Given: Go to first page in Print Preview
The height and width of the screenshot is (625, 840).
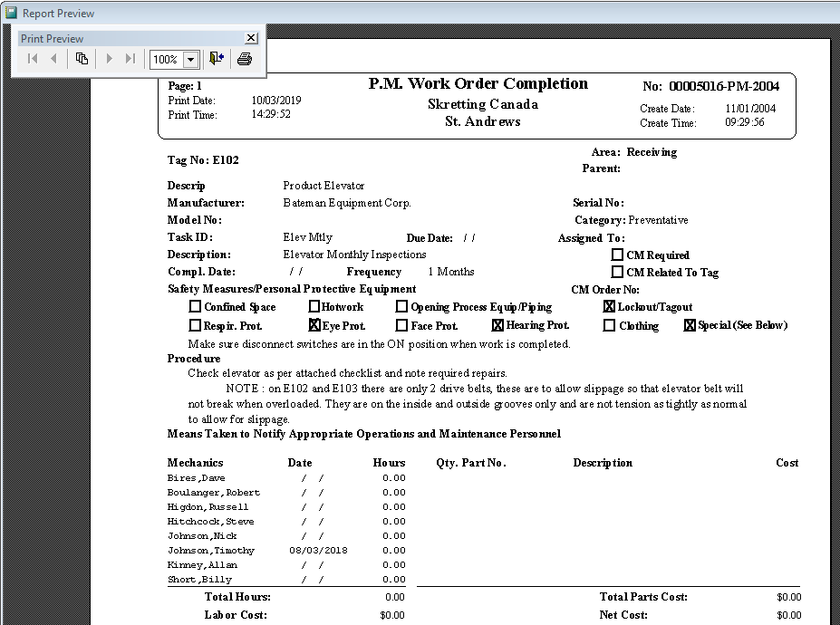Looking at the screenshot, I should pos(33,58).
